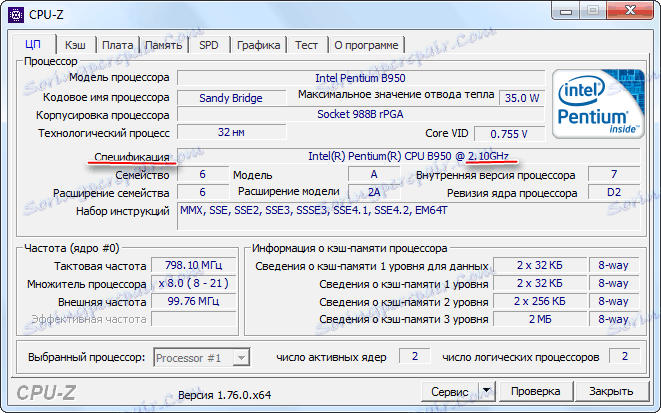Click the Спецификация CPU string field
The image size is (661, 413).
point(408,156)
